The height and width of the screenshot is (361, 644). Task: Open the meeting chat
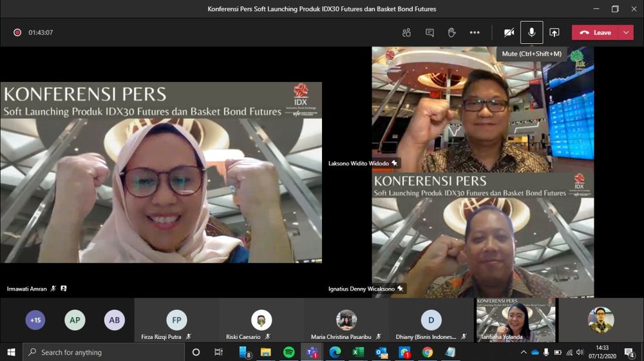coord(430,33)
